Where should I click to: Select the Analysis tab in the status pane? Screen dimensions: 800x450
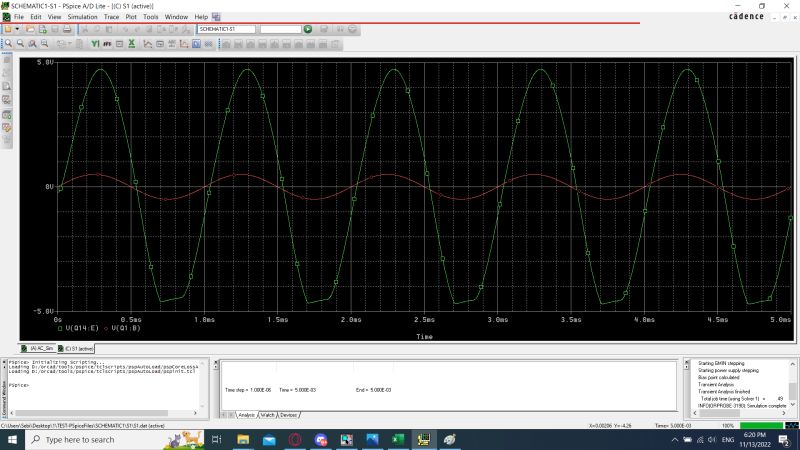(246, 415)
